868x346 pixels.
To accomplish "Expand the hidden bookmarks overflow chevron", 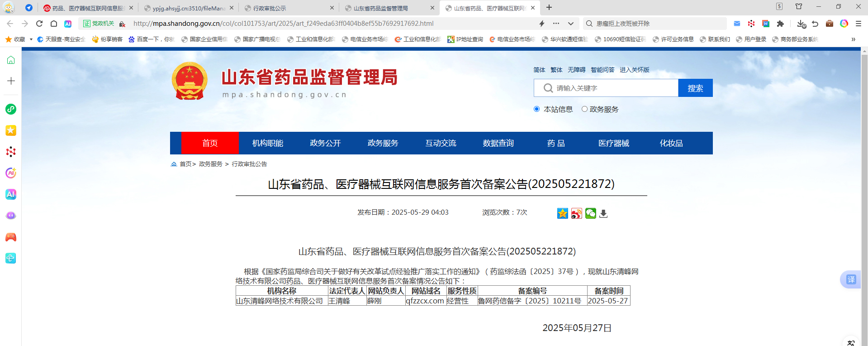I will (x=853, y=39).
